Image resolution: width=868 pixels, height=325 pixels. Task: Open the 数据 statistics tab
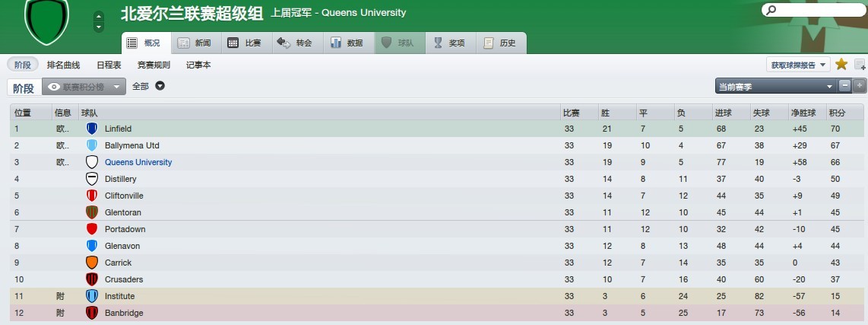(x=349, y=43)
